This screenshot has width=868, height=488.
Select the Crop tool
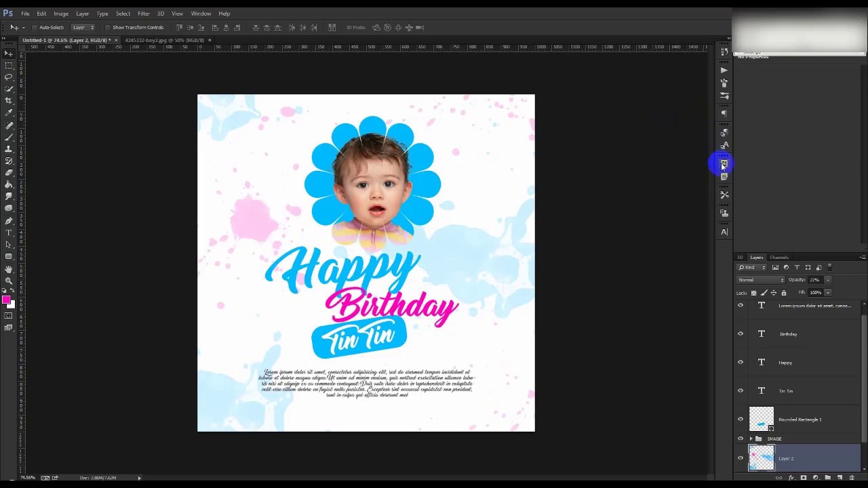(x=9, y=101)
